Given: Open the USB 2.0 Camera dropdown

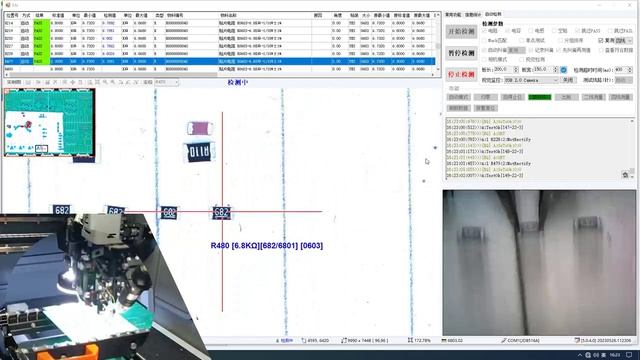Looking at the screenshot, I should [x=531, y=80].
